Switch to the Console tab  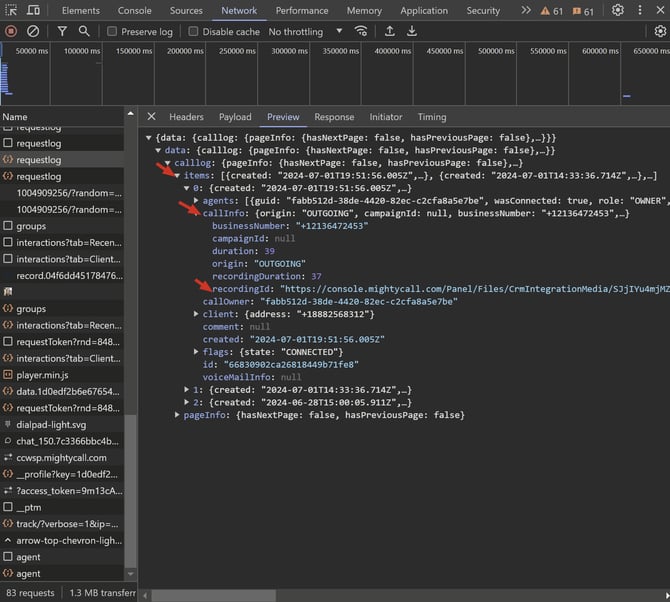pos(135,10)
